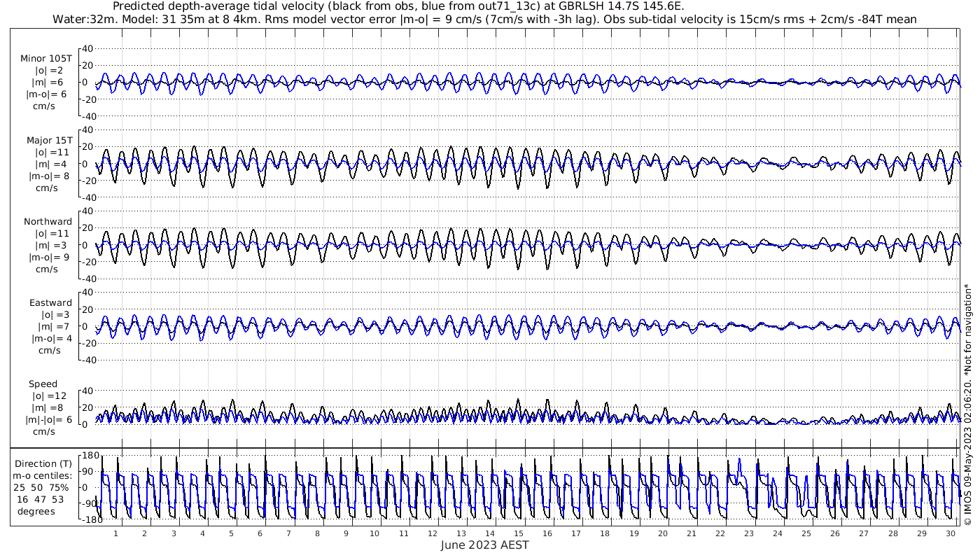The width and height of the screenshot is (980, 560).
Task: Click the '|m-o|= 9' value under Northward
Action: point(48,257)
